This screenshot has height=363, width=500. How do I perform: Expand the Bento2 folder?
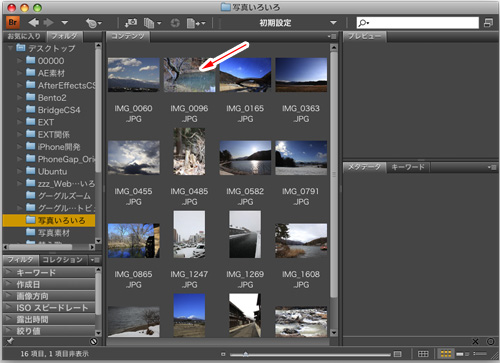point(20,98)
